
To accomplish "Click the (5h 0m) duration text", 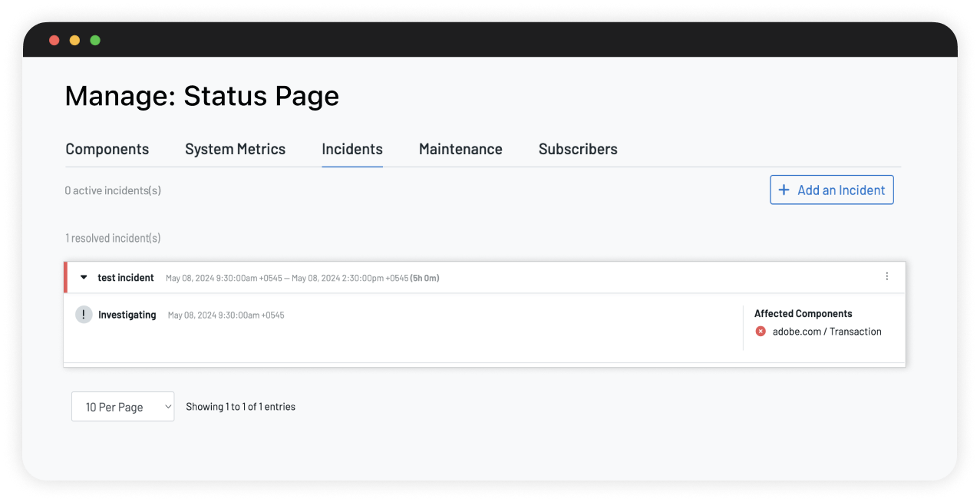I will (424, 278).
